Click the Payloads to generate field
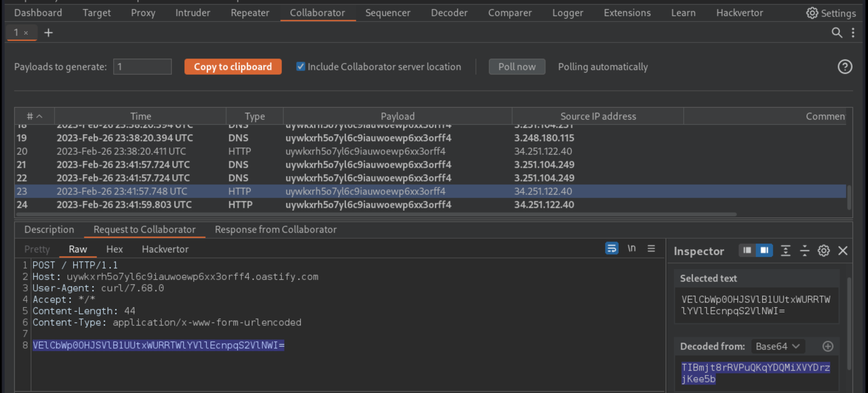Viewport: 868px width, 393px height. [143, 67]
